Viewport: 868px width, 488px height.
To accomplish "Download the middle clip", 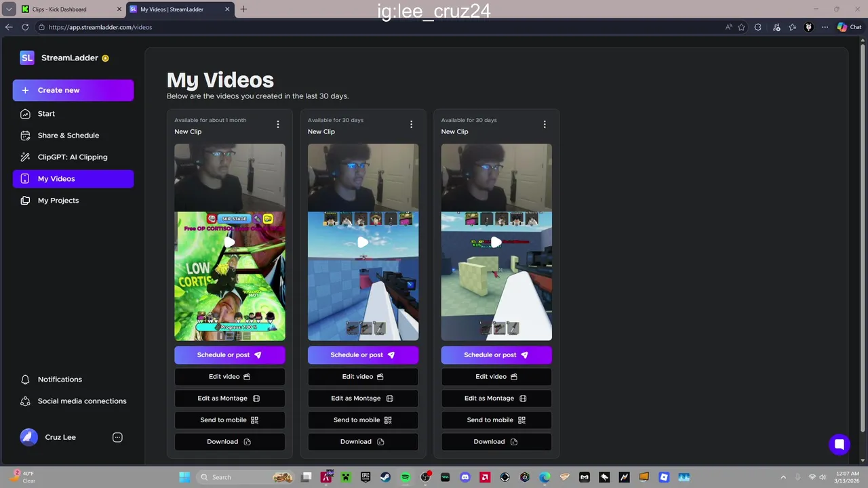I will [x=363, y=442].
